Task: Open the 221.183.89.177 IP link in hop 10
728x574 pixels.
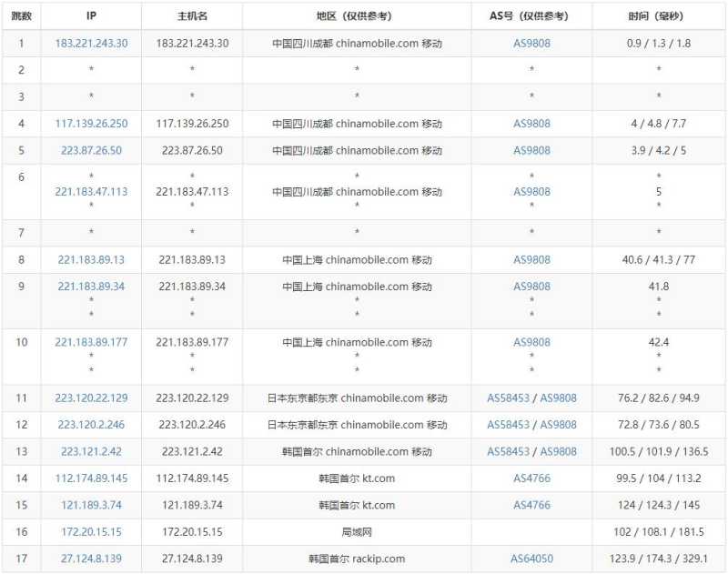Action: click(x=92, y=342)
